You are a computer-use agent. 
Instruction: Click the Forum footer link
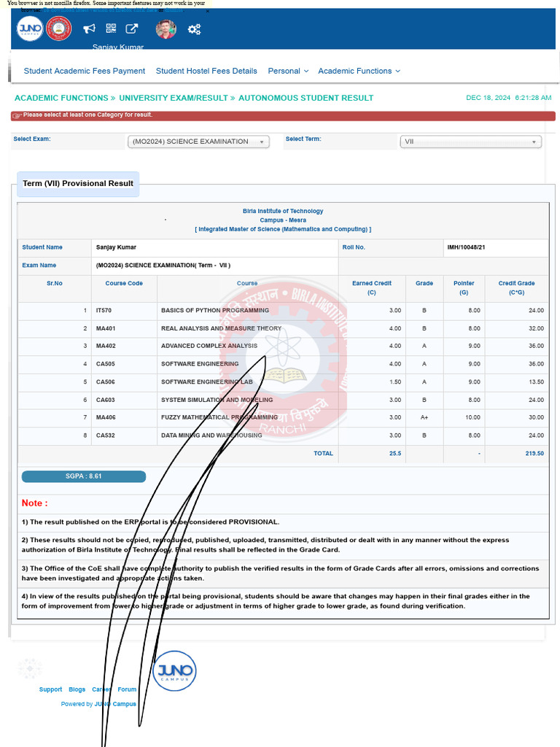127,689
